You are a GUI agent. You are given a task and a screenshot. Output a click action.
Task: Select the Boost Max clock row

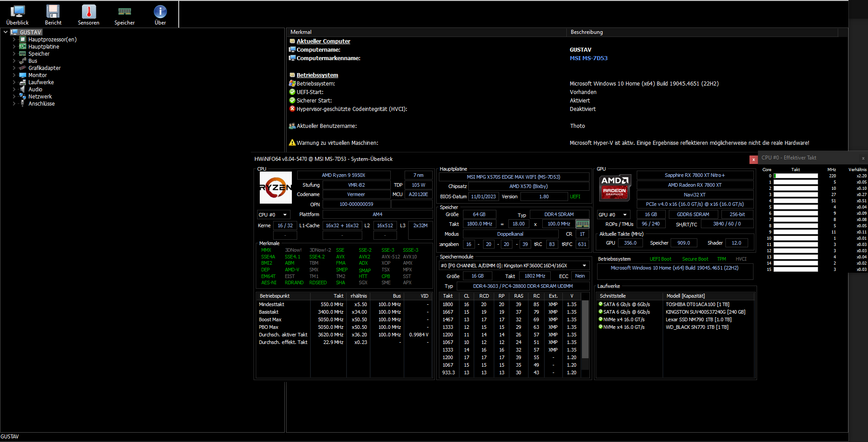click(344, 319)
